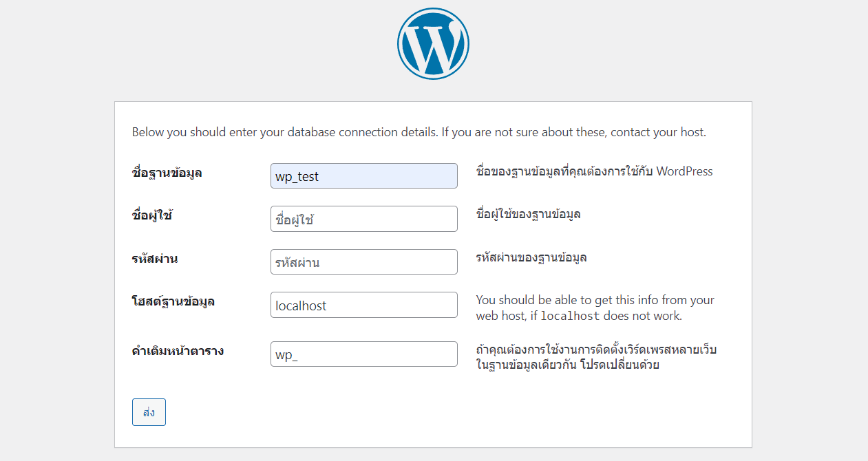
Task: Click the ชื่อฐานข้อมูล label
Action: (x=167, y=173)
